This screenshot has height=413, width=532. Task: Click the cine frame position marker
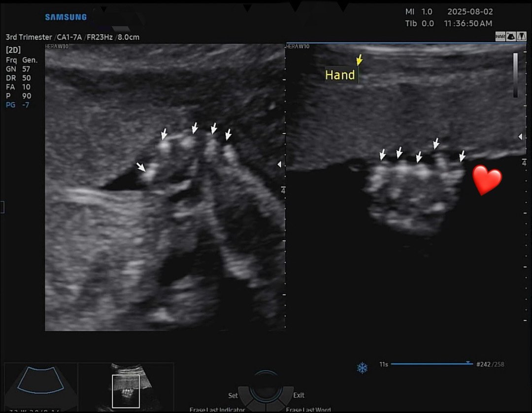(x=467, y=362)
